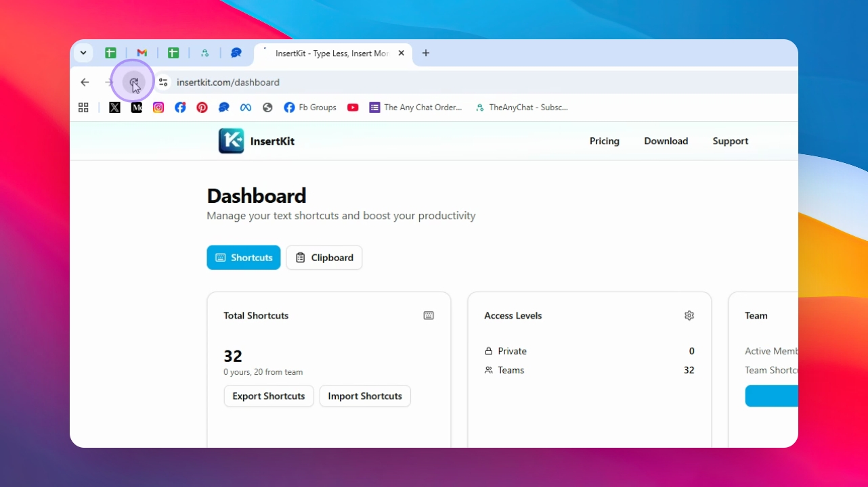Select the Shortcuts tab
This screenshot has width=868, height=487.
244,258
